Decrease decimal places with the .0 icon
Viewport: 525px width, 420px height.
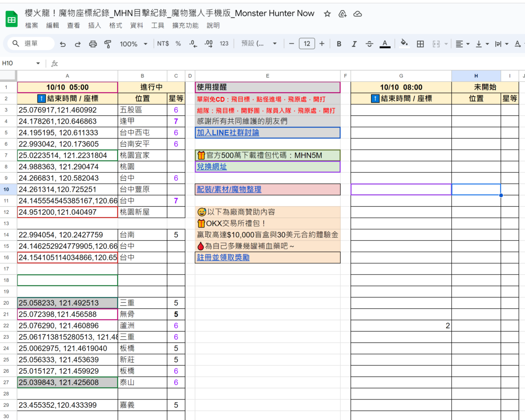click(x=192, y=43)
